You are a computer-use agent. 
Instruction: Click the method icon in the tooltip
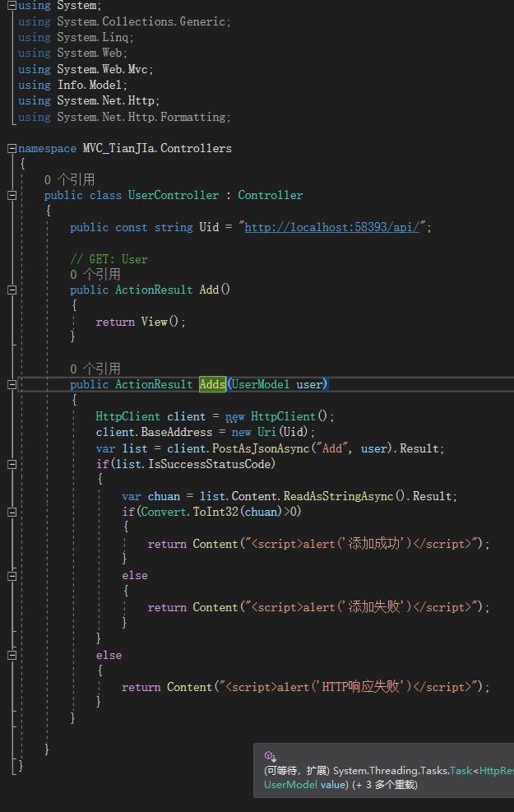270,756
